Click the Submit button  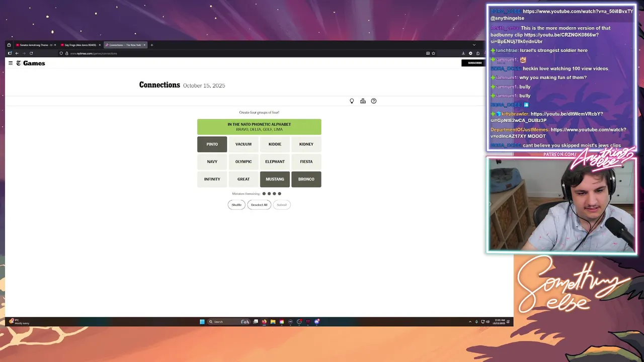282,205
